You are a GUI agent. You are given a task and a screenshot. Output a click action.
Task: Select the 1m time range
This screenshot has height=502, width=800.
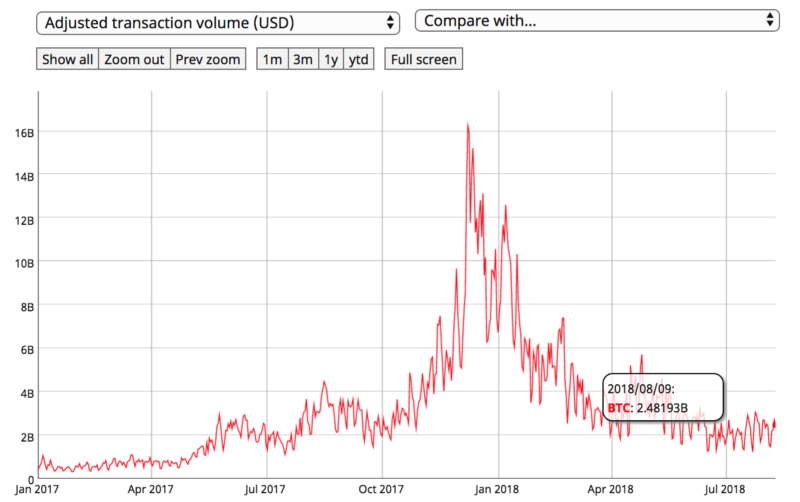272,59
